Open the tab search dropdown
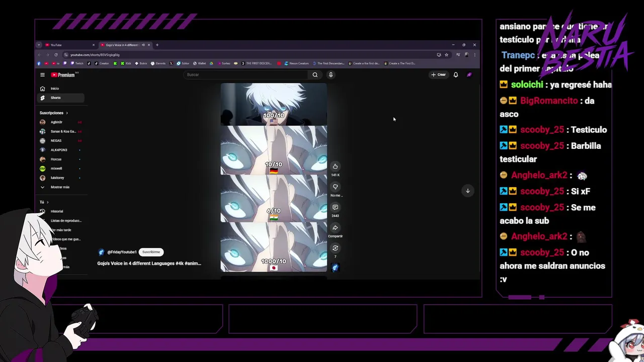The width and height of the screenshot is (644, 362). (x=39, y=45)
